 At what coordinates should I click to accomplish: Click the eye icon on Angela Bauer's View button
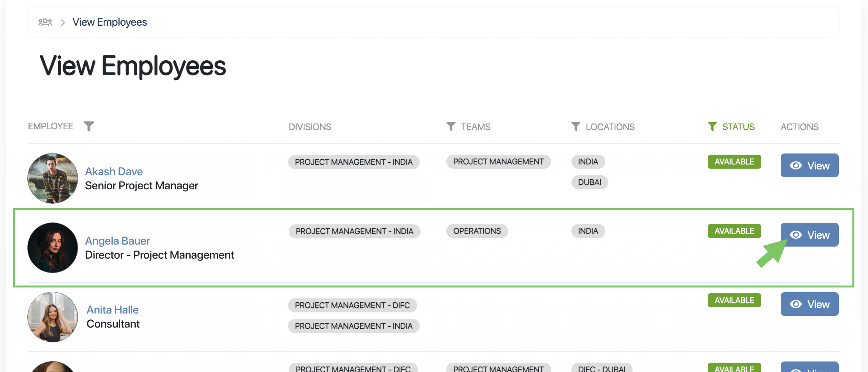pos(796,234)
